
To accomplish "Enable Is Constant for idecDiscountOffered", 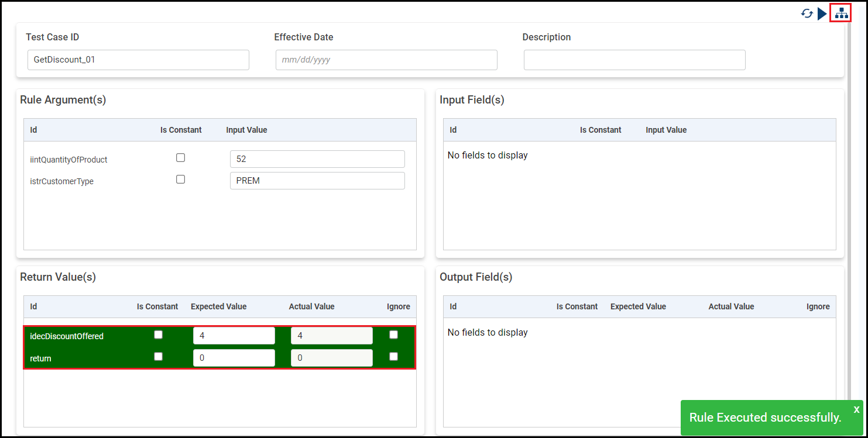I will coord(158,334).
